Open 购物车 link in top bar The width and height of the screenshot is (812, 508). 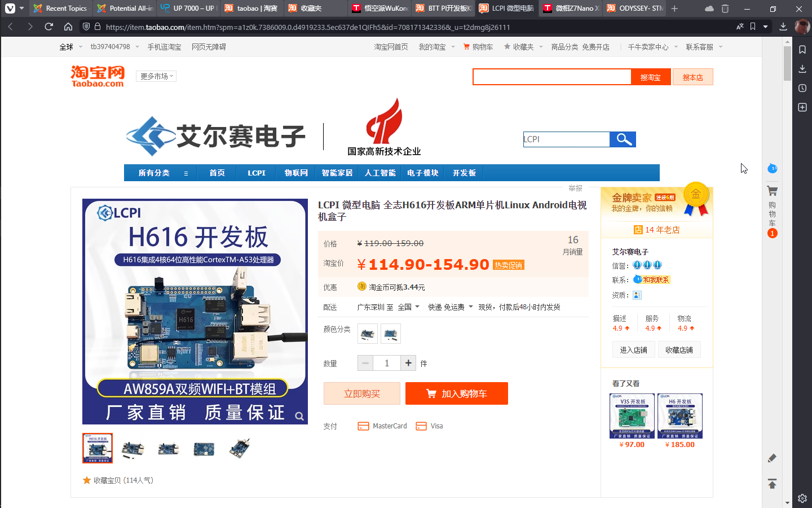(x=478, y=47)
